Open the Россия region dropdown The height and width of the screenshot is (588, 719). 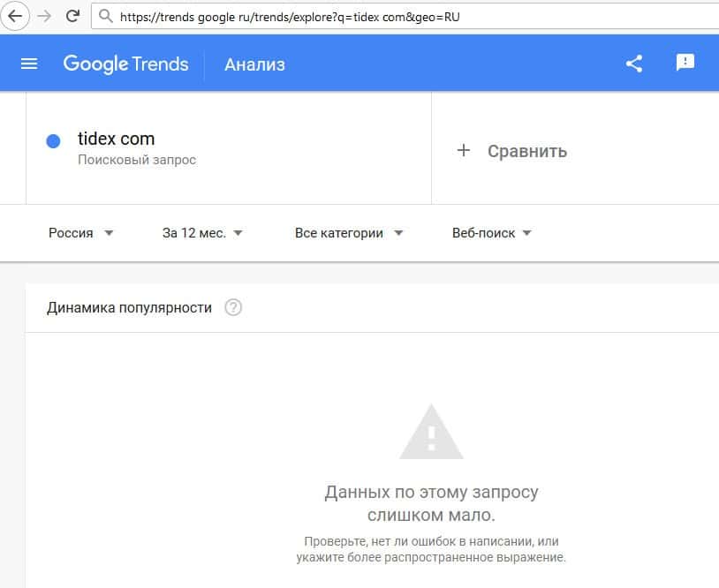point(81,233)
